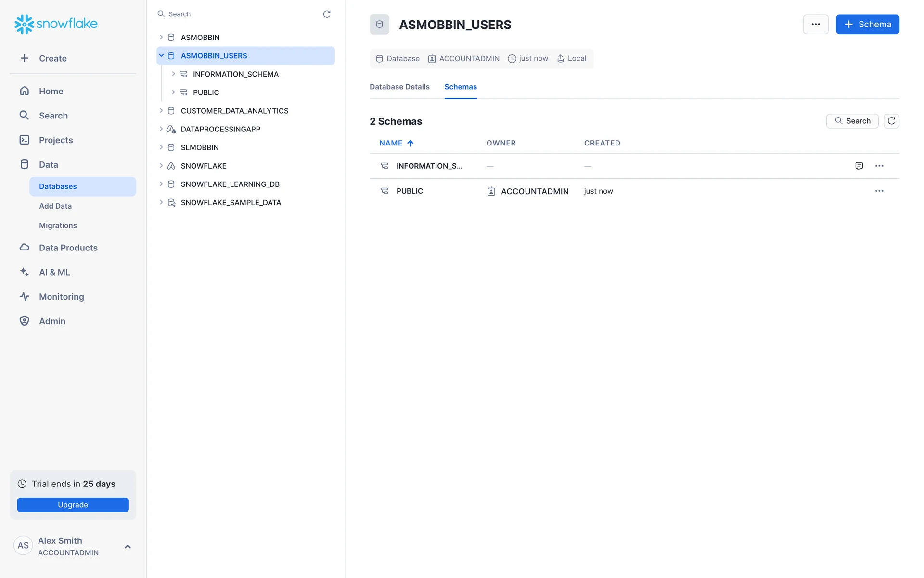The image size is (924, 578).
Task: Refresh the schemas list
Action: coord(891,121)
